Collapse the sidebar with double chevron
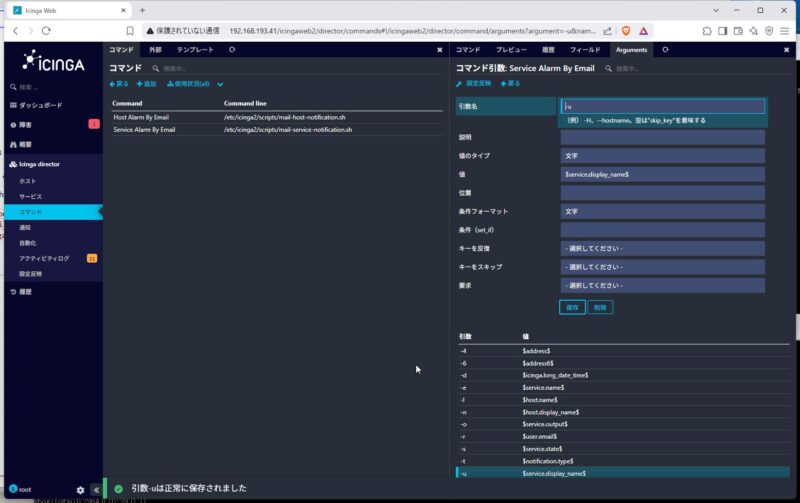Screen dimensions: 800x503 (x=96, y=490)
